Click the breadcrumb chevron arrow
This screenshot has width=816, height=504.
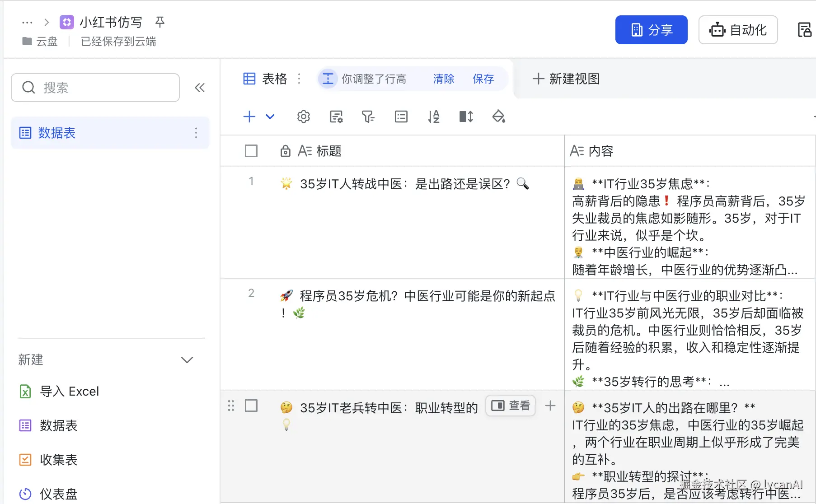[x=47, y=22]
